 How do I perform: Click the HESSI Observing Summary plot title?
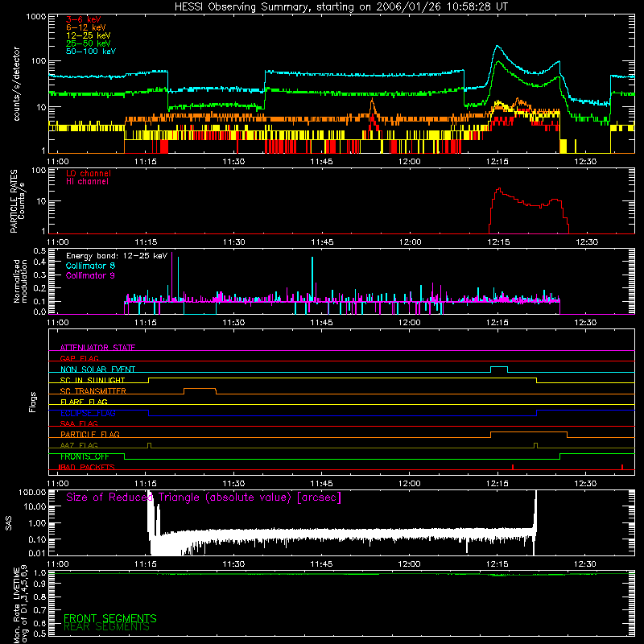(341, 7)
